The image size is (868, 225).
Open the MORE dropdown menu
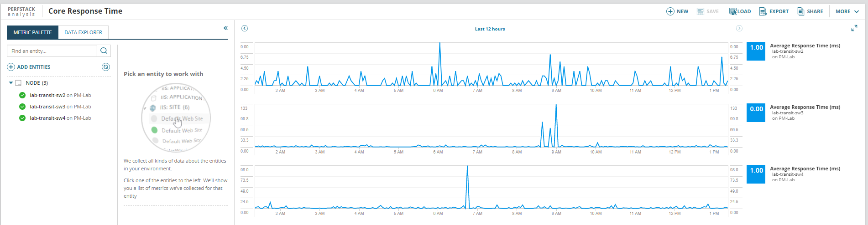pos(847,11)
